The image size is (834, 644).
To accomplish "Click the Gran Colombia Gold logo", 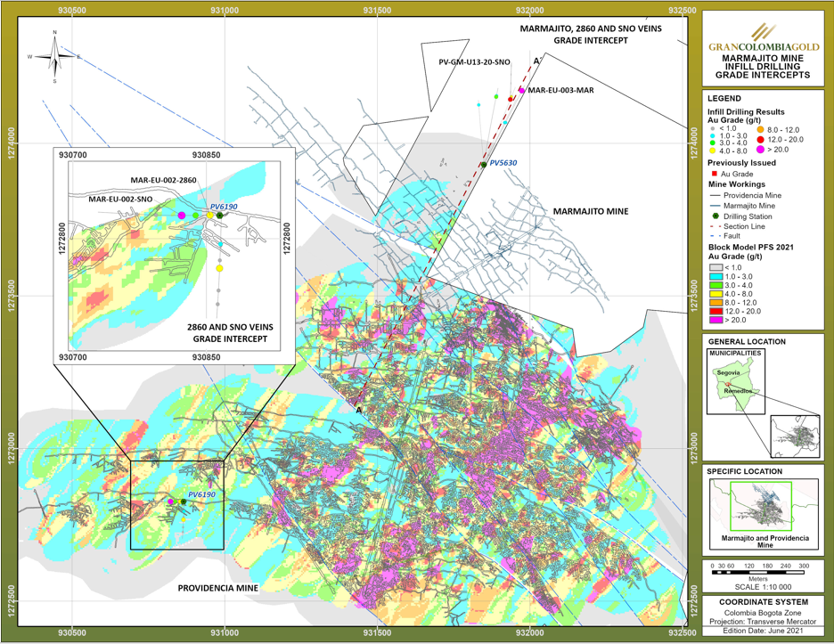I will point(764,37).
